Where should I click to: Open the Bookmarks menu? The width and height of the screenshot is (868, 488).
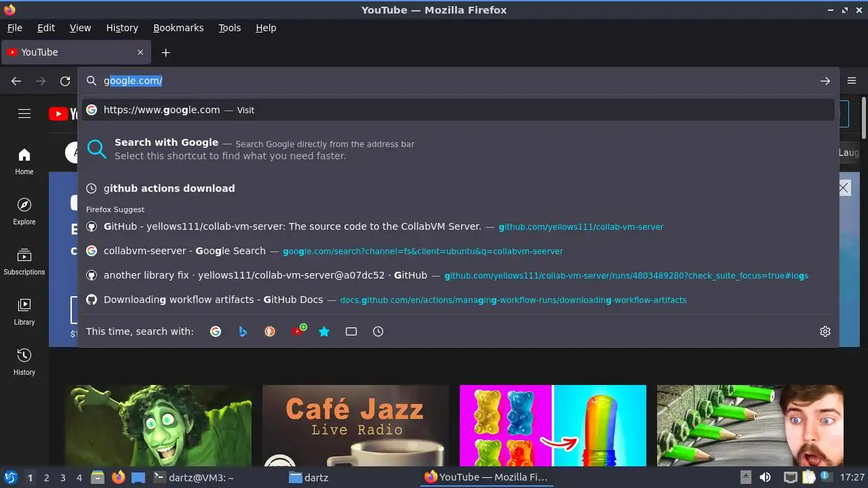(x=178, y=28)
